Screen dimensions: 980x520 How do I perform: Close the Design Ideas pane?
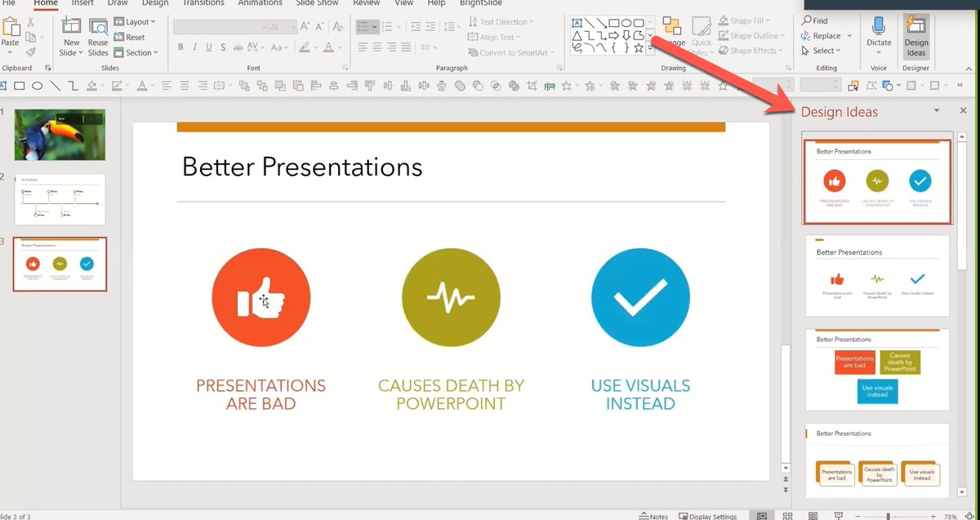click(x=963, y=111)
